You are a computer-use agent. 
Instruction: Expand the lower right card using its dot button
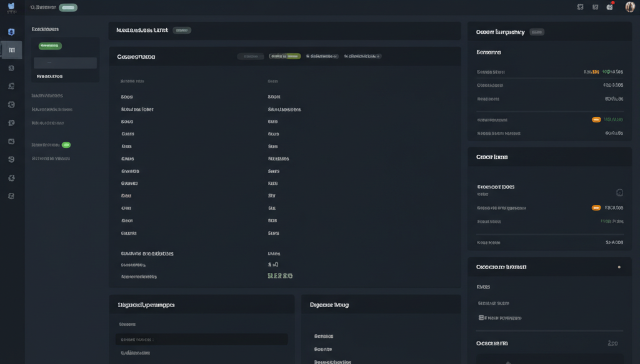click(619, 267)
